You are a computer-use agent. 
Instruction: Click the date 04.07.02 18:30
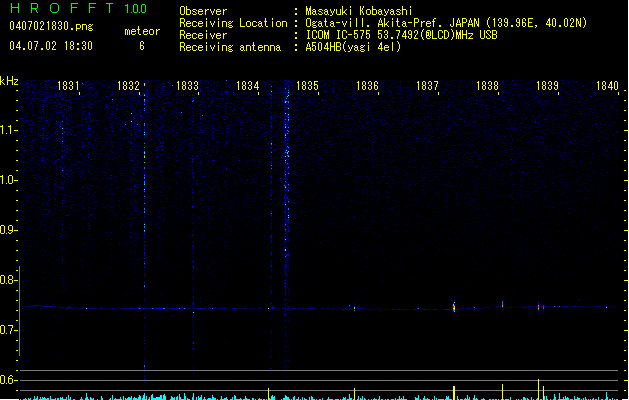51,46
